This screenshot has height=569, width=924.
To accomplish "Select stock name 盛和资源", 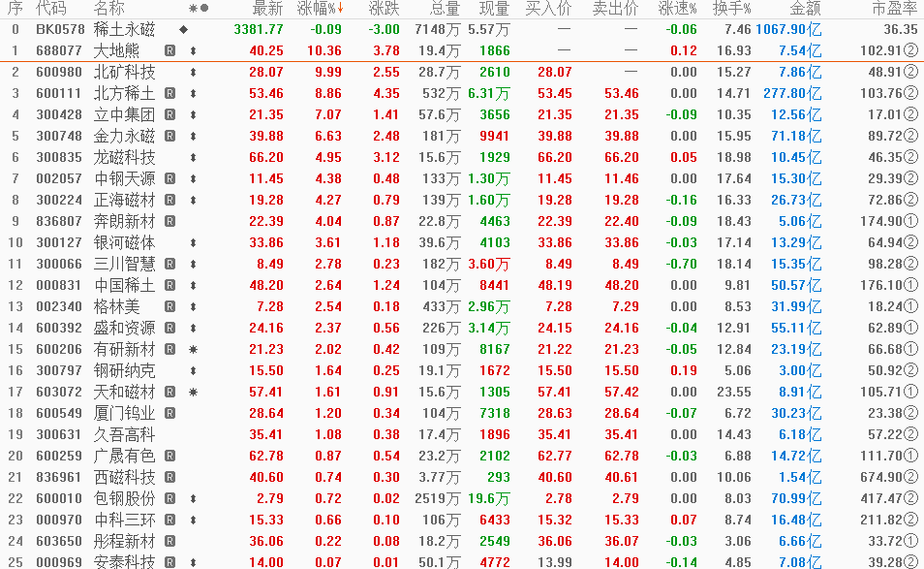I will click(x=124, y=328).
